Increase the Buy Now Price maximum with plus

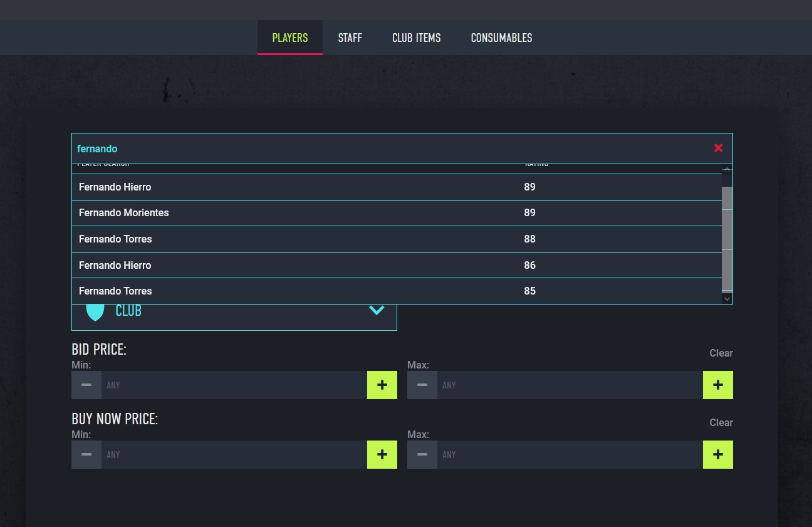pos(718,454)
